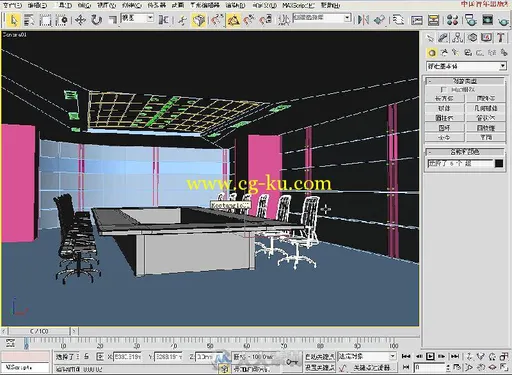Open Render Scene dialog teapot icon
512x375 pixels.
click(x=471, y=20)
